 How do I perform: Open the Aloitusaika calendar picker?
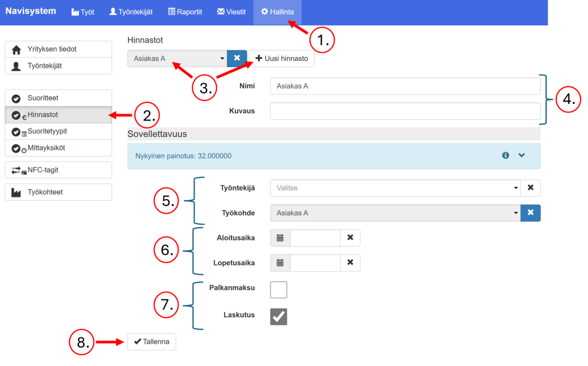tap(280, 237)
